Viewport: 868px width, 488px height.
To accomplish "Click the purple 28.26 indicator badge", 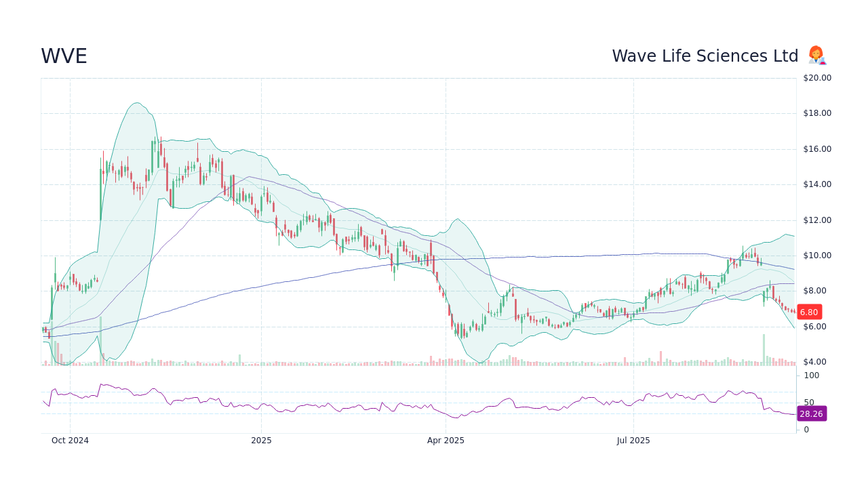I will coord(811,413).
